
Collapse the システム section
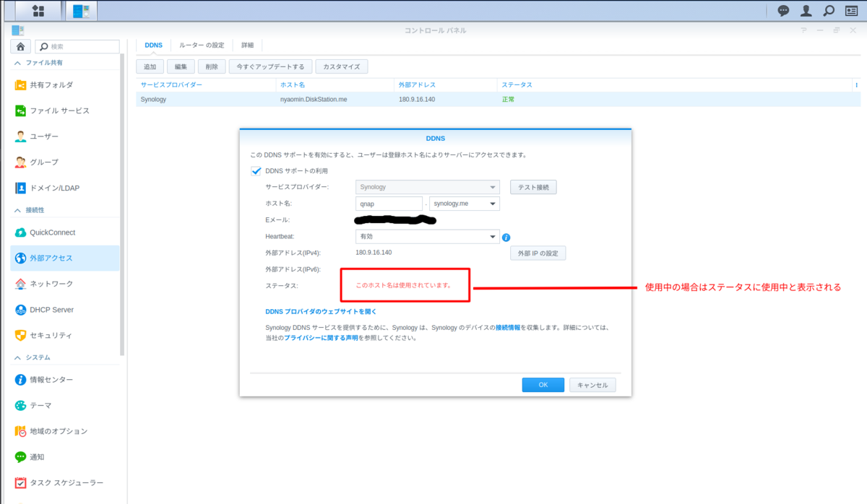click(x=18, y=357)
